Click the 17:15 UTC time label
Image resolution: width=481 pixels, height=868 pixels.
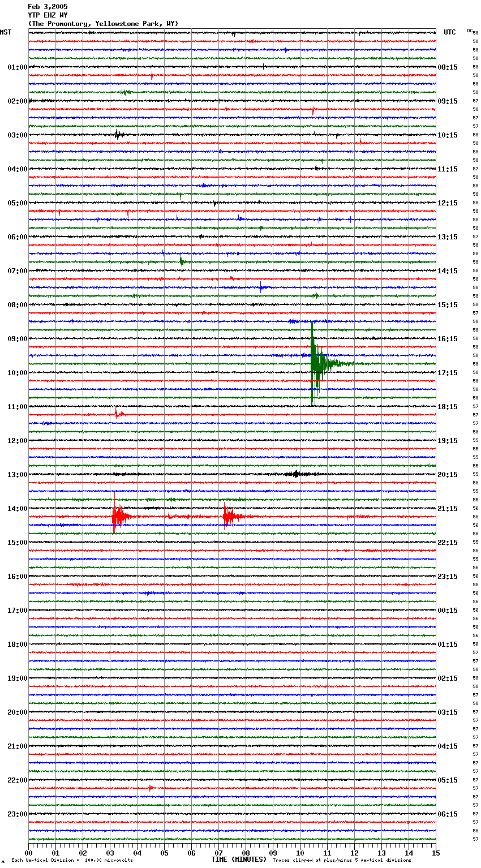(x=448, y=373)
